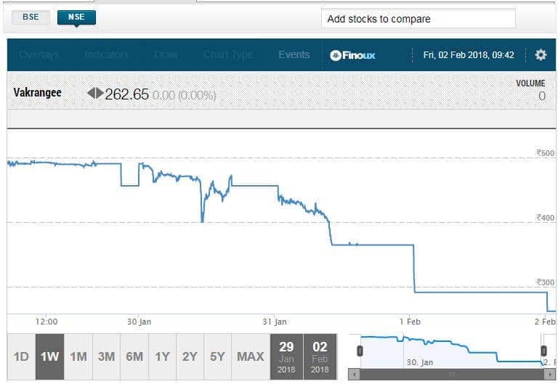Click the Finoux logo
Viewport: 558px width, 392px height.
click(x=352, y=55)
